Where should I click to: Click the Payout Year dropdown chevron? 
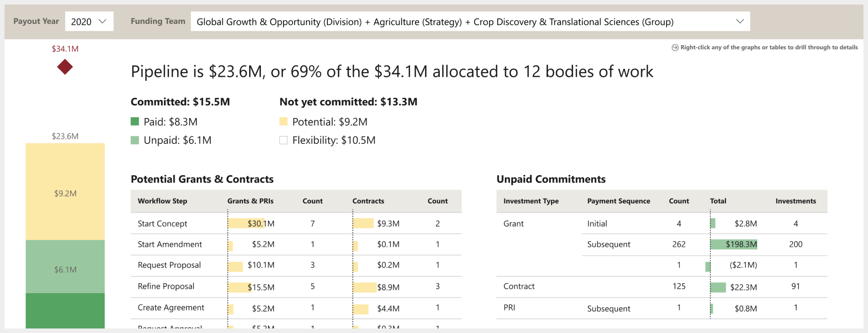[103, 21]
